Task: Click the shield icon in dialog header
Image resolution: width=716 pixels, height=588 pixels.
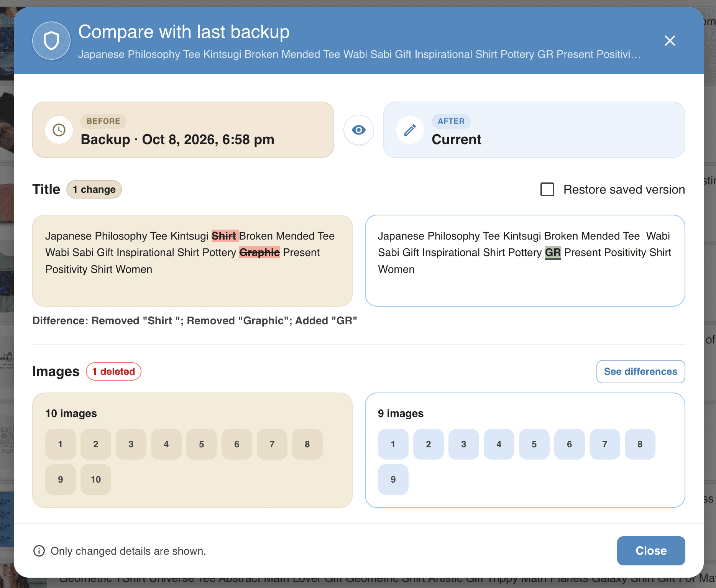Action: click(51, 41)
